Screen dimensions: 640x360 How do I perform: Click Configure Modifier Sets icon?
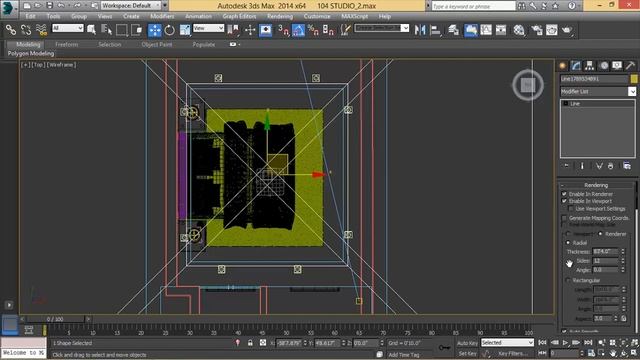(x=627, y=166)
